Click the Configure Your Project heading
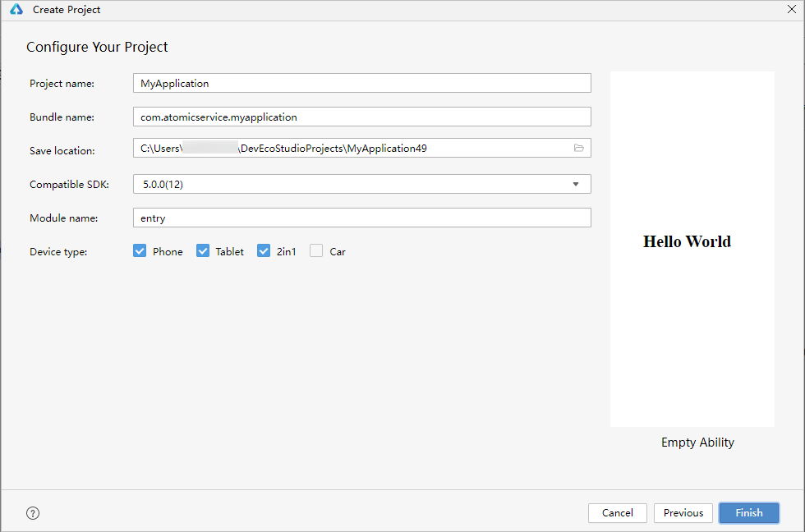The height and width of the screenshot is (532, 805). 97,47
